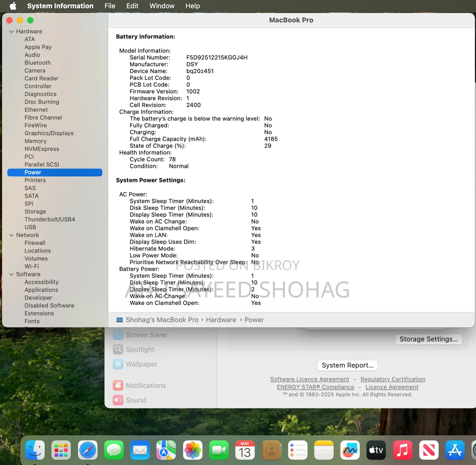This screenshot has width=476, height=465.
Task: Click the device name bq20z451
Action: [200, 71]
